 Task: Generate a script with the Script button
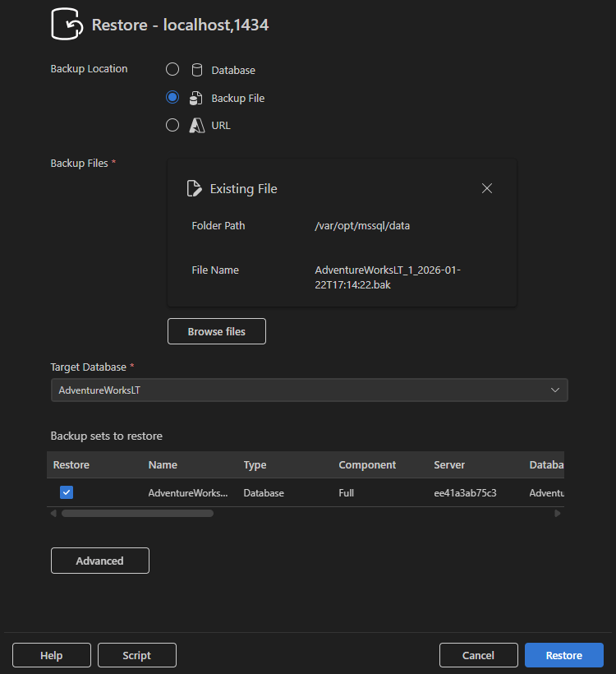click(x=136, y=655)
